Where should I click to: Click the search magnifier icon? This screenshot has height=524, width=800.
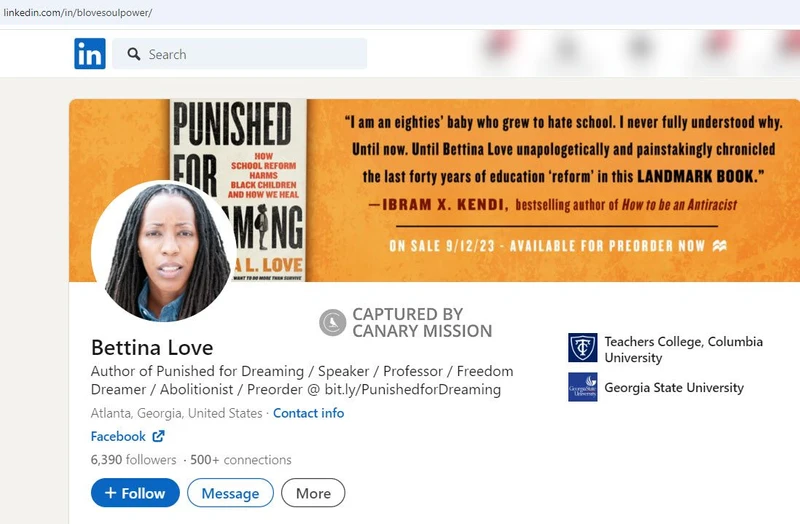coord(134,54)
